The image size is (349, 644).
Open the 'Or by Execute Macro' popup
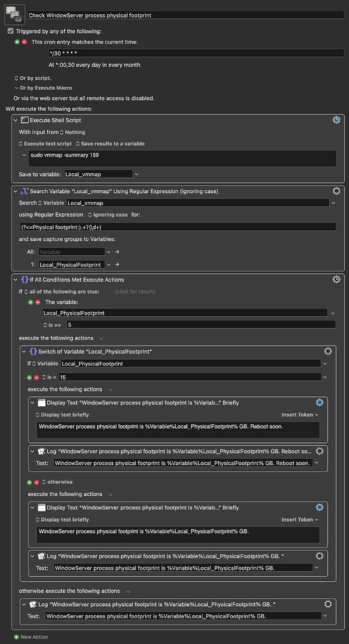(43, 88)
